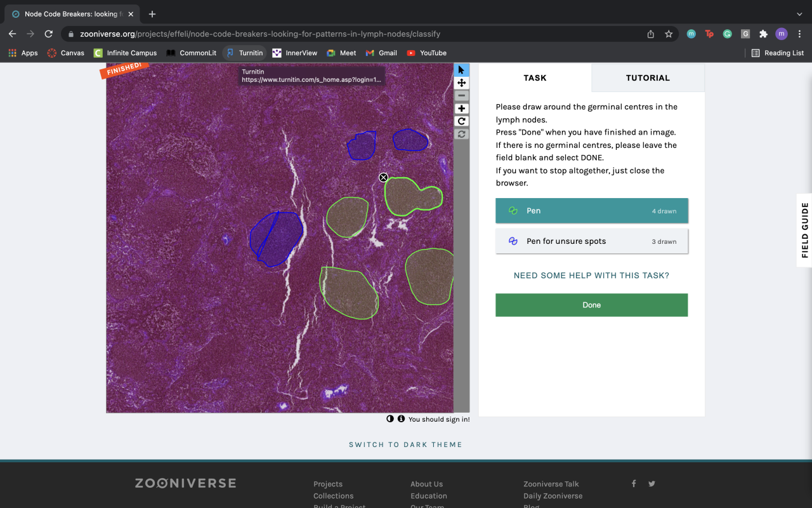Switch to the TASK tab
Image resolution: width=812 pixels, height=508 pixels.
[535, 77]
